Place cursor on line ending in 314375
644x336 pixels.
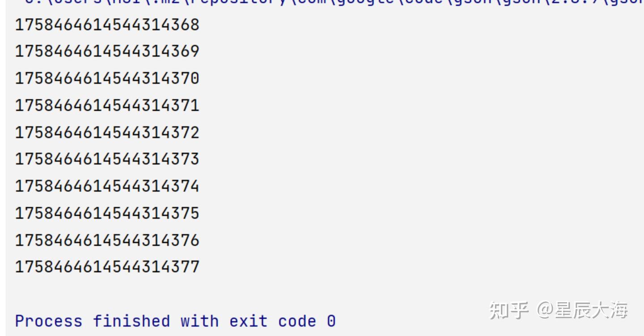(107, 213)
